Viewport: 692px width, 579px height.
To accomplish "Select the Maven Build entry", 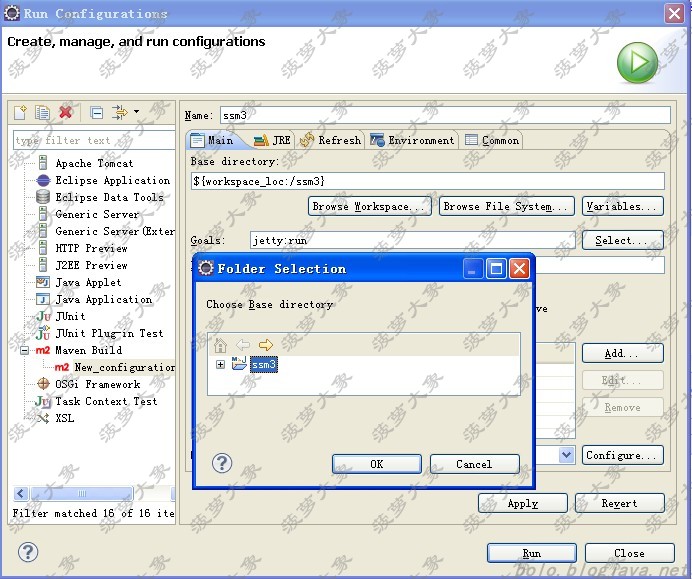I will pos(89,350).
